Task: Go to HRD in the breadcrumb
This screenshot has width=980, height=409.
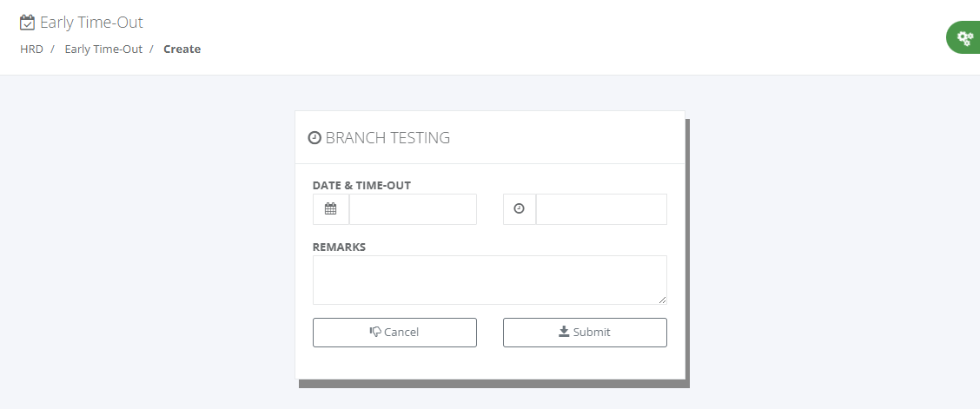Action: point(31,49)
